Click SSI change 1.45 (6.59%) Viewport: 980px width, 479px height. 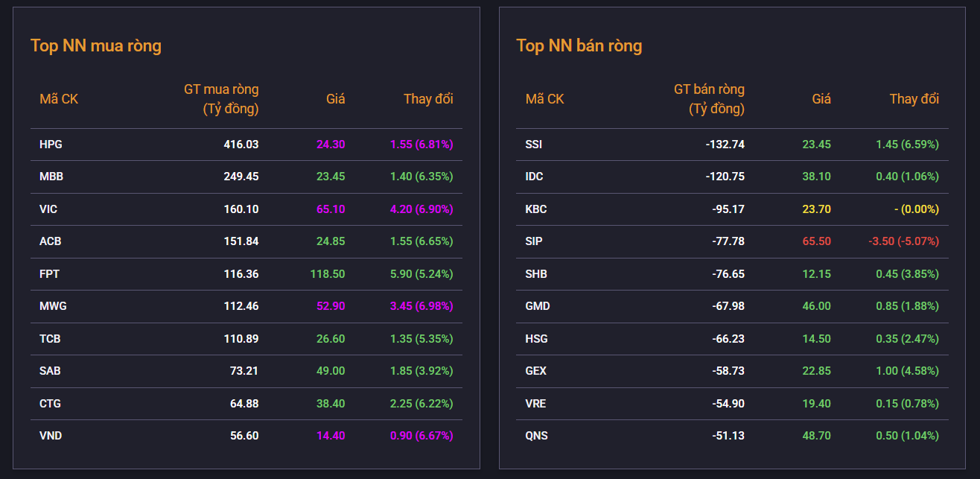(908, 145)
